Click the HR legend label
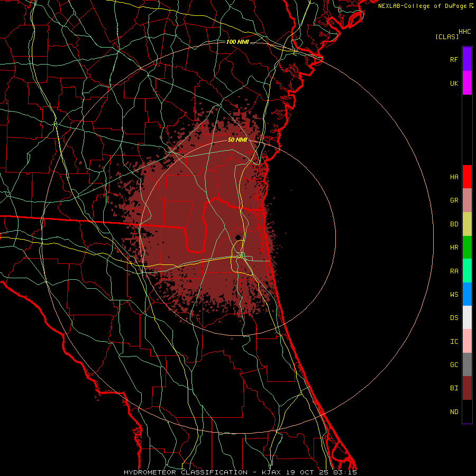 point(454,248)
